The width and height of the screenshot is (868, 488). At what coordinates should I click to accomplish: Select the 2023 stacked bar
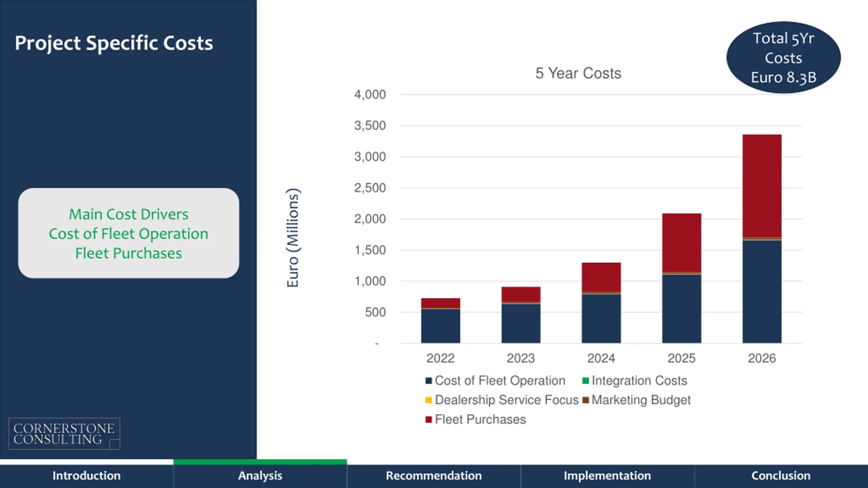[x=521, y=315]
